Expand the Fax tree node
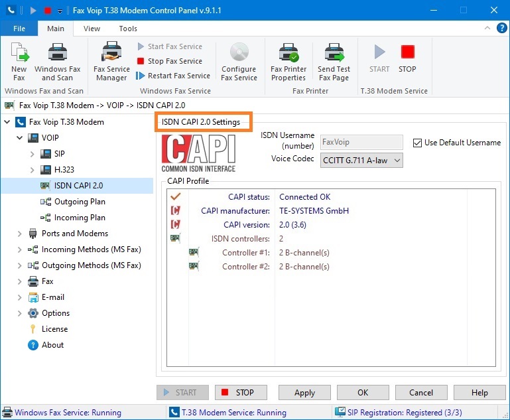Screen dimensions: 510x420 click(x=19, y=281)
